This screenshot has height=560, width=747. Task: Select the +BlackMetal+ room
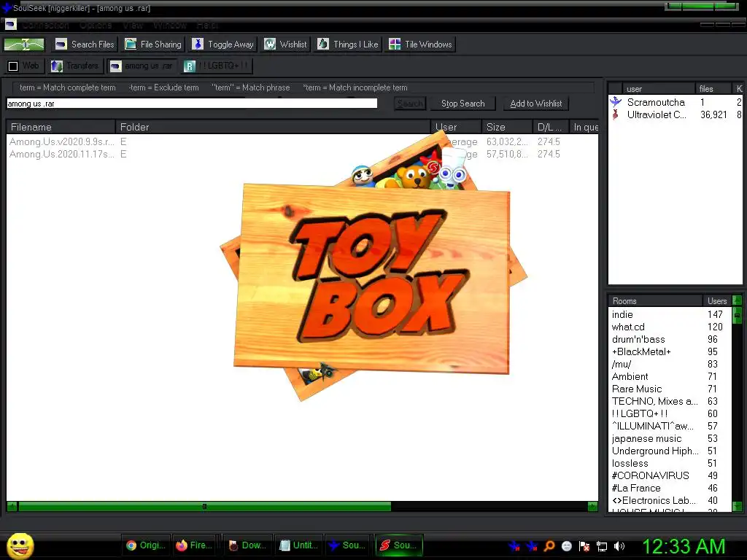pyautogui.click(x=670, y=351)
